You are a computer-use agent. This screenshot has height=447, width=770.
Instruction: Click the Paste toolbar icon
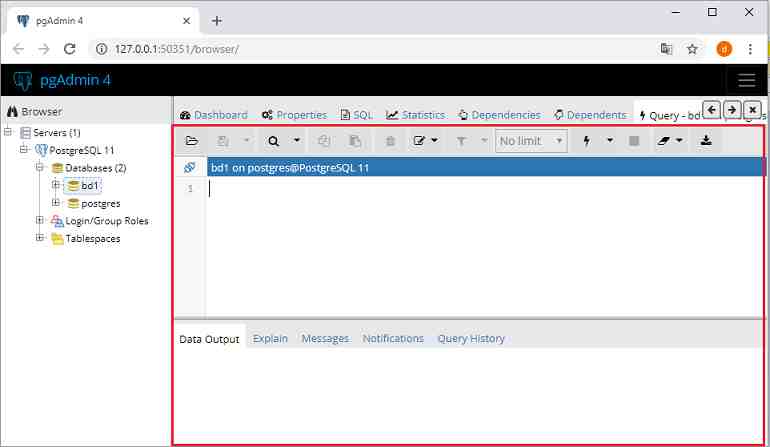pos(355,141)
